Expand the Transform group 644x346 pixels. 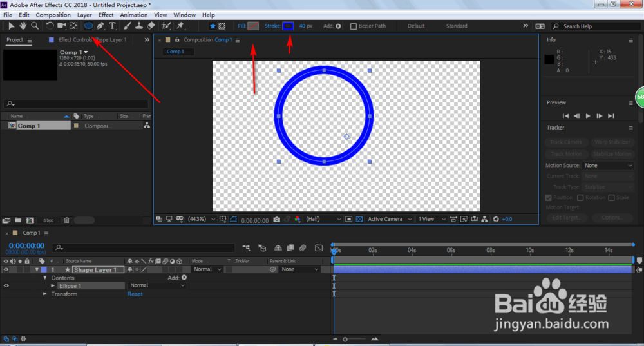point(45,294)
